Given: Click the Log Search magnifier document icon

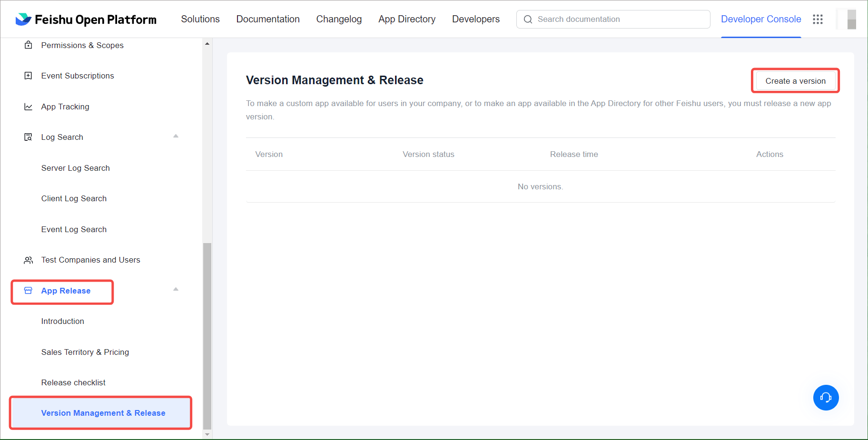Looking at the screenshot, I should 29,137.
